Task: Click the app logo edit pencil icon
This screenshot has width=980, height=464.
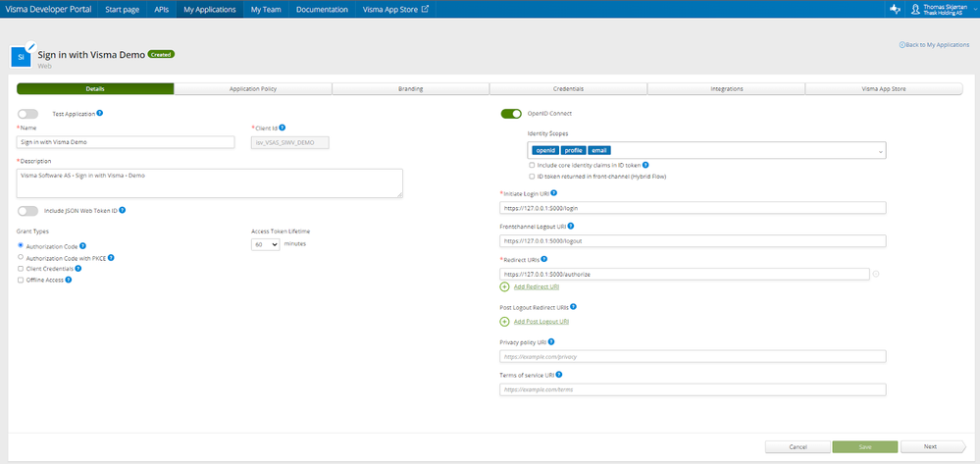Action: tap(30, 47)
